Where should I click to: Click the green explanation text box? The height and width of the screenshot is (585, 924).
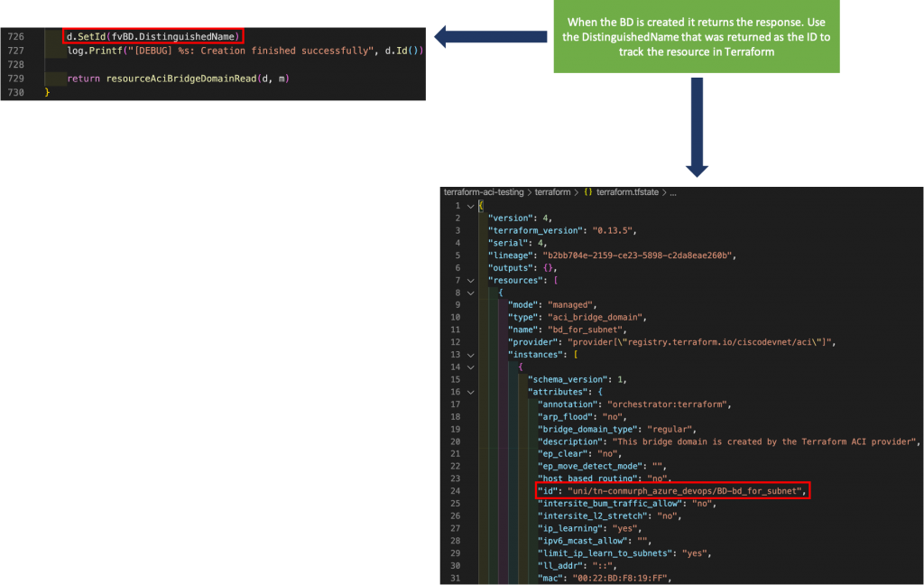[x=697, y=37]
